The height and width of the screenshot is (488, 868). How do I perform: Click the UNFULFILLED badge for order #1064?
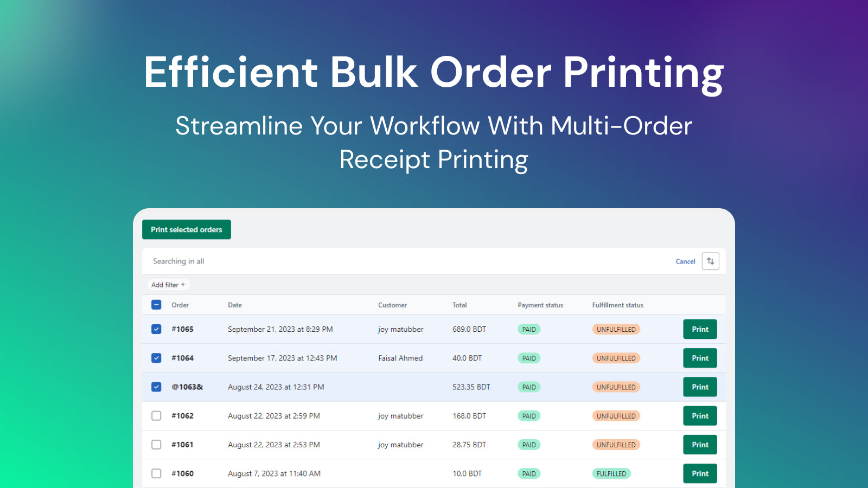pyautogui.click(x=616, y=358)
